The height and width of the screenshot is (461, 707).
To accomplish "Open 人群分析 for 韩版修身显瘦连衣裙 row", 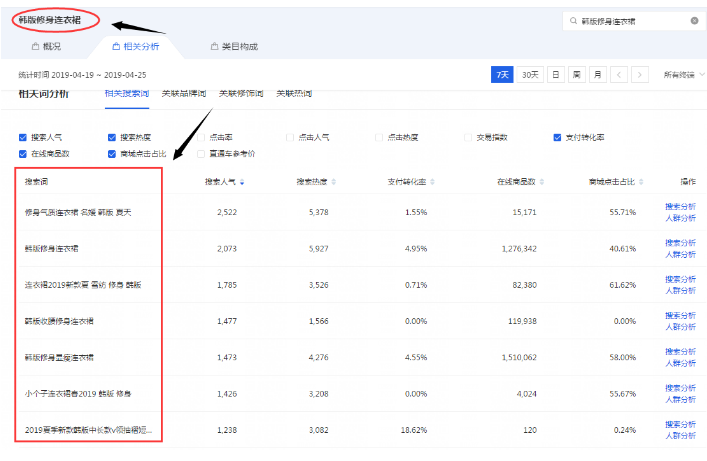I will tap(680, 364).
